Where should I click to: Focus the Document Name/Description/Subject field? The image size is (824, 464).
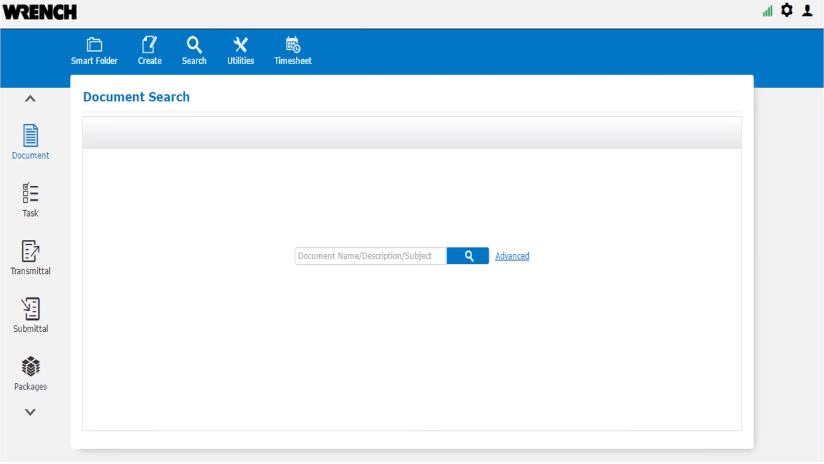pos(370,256)
